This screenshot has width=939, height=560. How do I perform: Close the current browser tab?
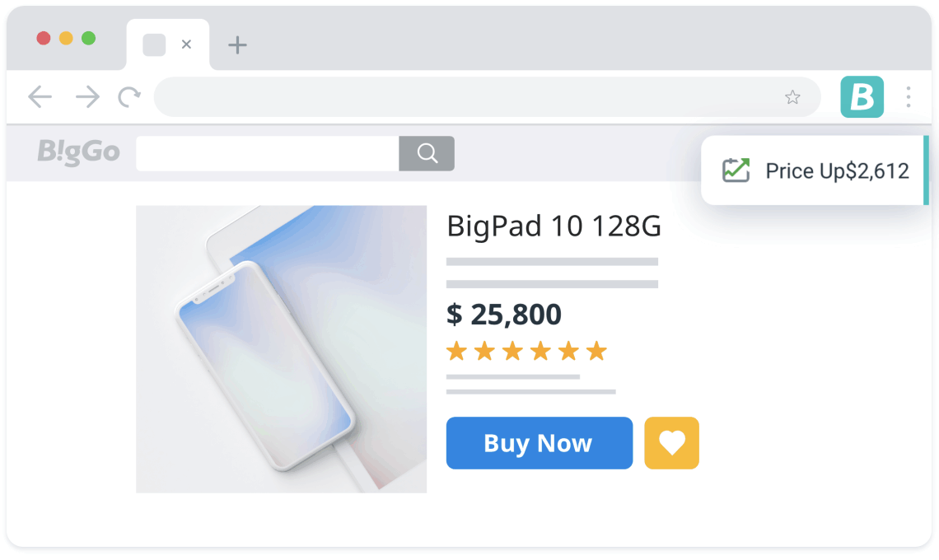tap(186, 44)
